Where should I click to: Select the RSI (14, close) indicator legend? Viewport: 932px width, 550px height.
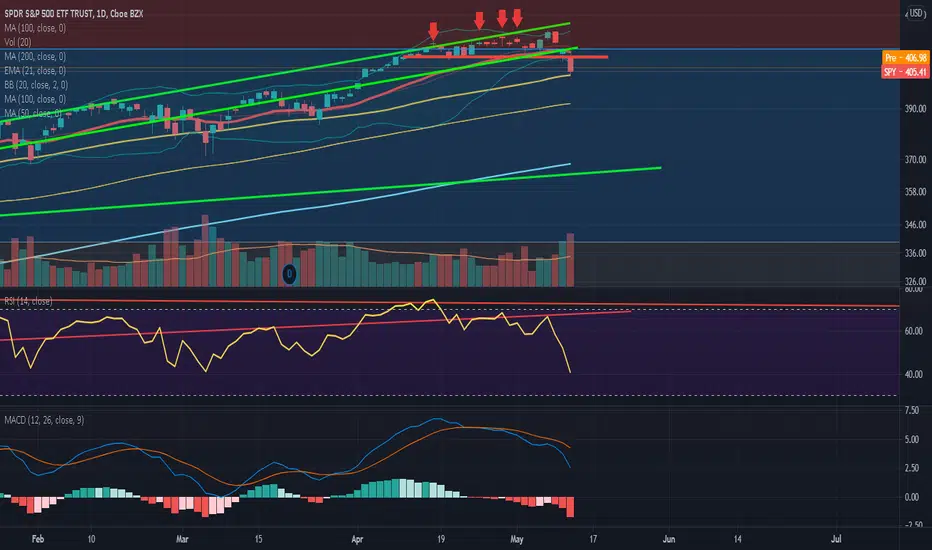(28, 301)
